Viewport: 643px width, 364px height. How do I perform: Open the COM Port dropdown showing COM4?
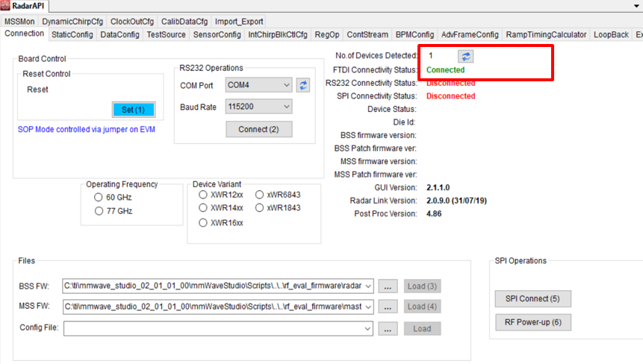point(258,85)
